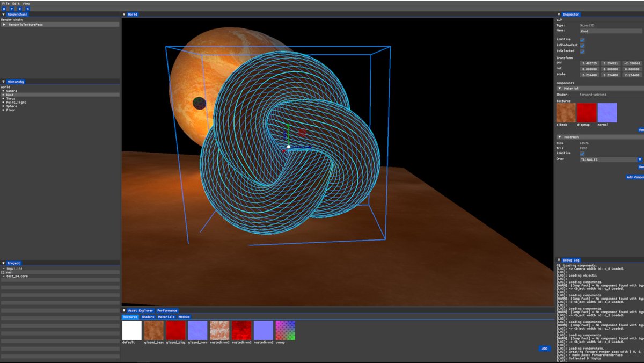The height and width of the screenshot is (363, 644).
Task: Collapse the World viewport panel
Action: 125,14
